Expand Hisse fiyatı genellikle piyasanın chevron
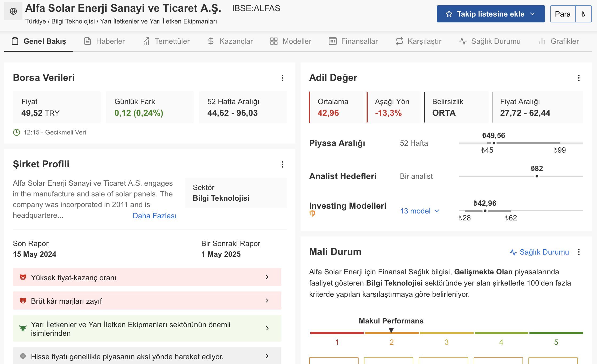This screenshot has width=597, height=364. pos(267,356)
